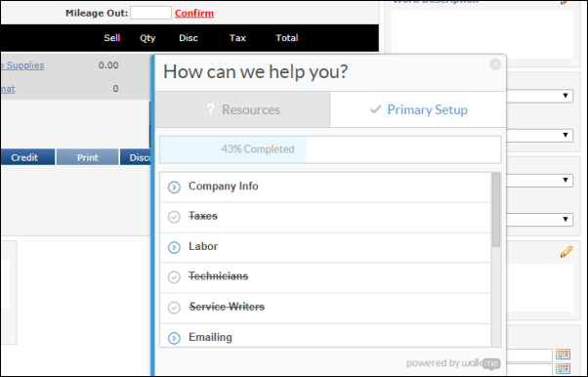Open the upper calendar date picker icon
Image resolution: width=588 pixels, height=377 pixels.
[x=564, y=354]
